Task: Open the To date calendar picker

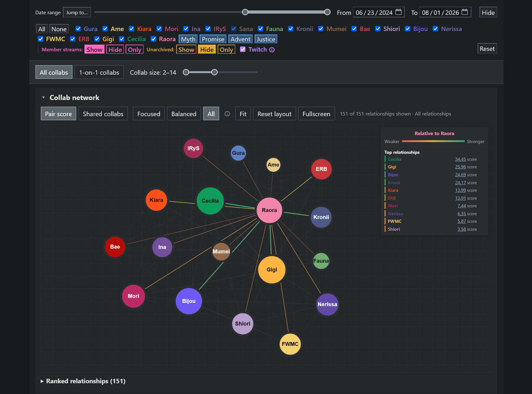Action: point(465,12)
